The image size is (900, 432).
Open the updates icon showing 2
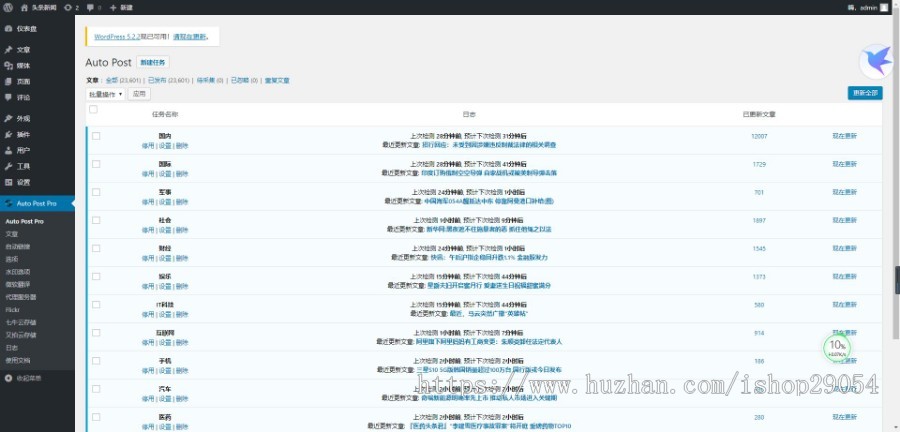(68, 7)
